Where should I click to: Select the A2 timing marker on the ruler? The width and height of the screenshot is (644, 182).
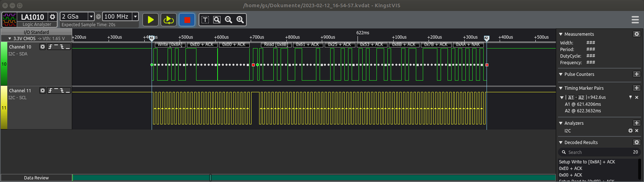pyautogui.click(x=486, y=38)
